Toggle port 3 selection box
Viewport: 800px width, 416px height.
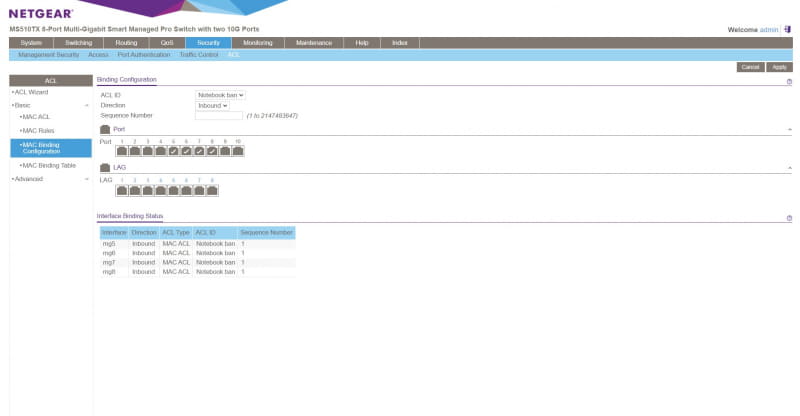(x=147, y=151)
